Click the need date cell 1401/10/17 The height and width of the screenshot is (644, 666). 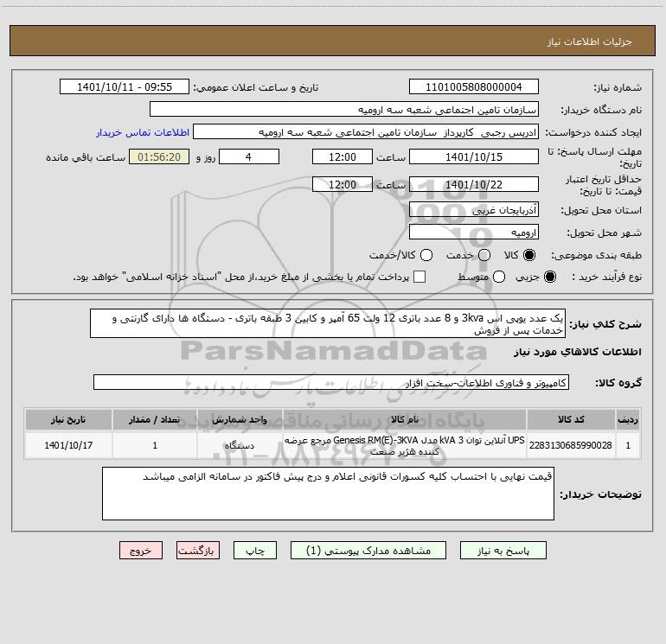68,445
